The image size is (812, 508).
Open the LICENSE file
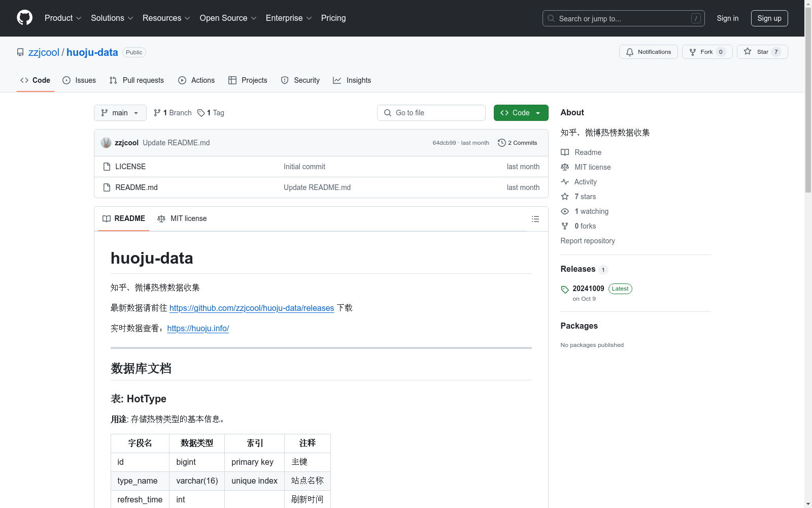tap(130, 167)
